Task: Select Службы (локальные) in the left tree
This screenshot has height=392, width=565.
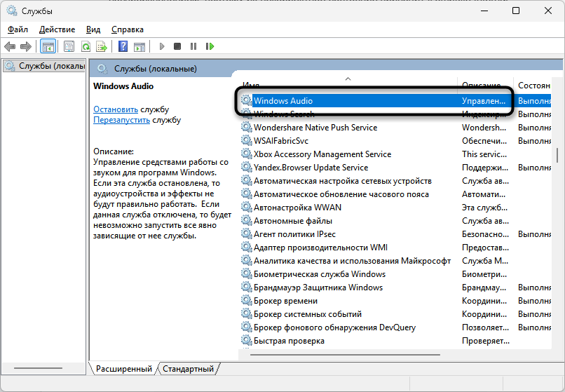Action: tap(45, 66)
